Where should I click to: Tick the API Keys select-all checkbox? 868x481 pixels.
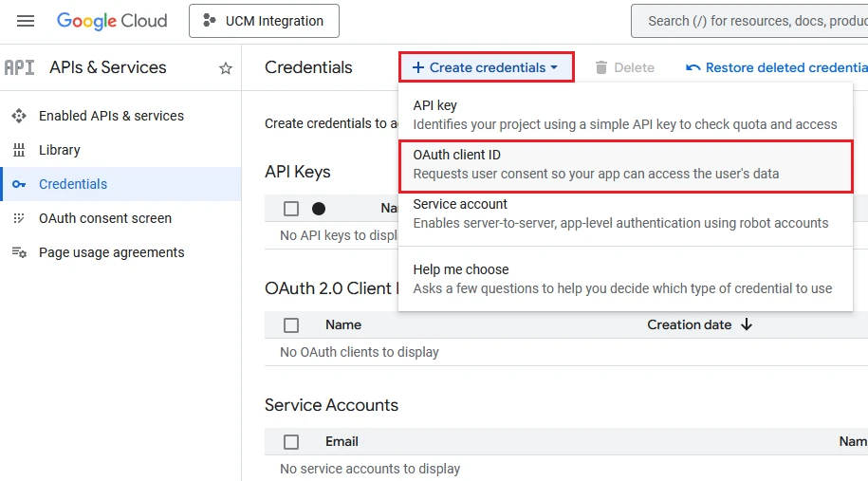click(291, 209)
